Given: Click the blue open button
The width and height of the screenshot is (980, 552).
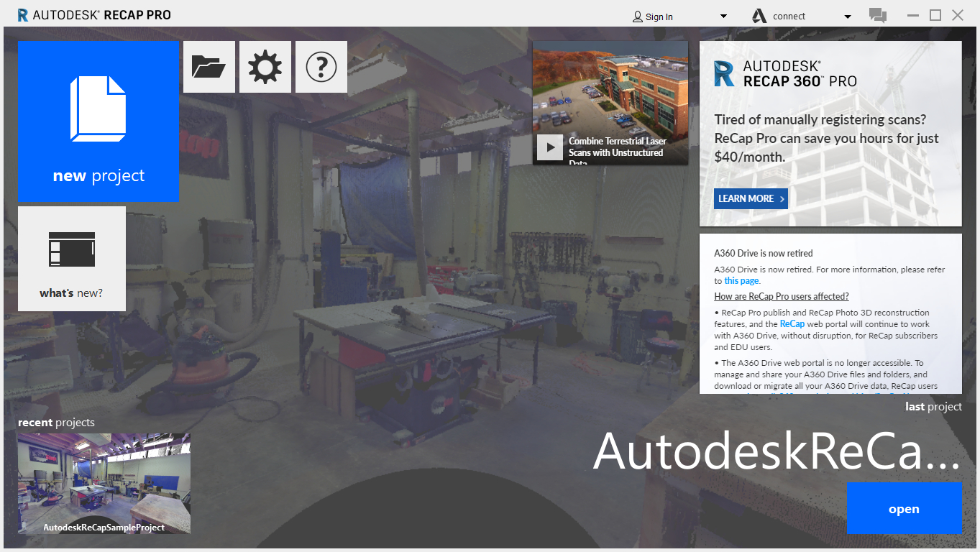Looking at the screenshot, I should click(x=904, y=509).
